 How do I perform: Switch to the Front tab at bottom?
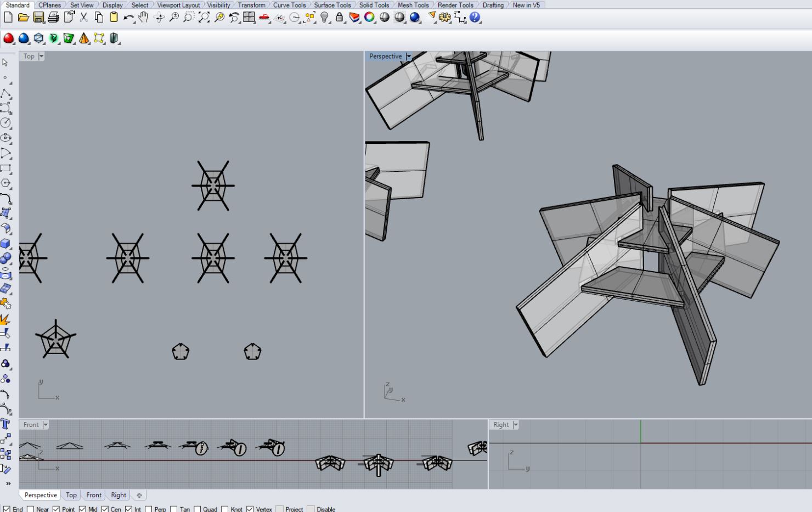point(94,495)
